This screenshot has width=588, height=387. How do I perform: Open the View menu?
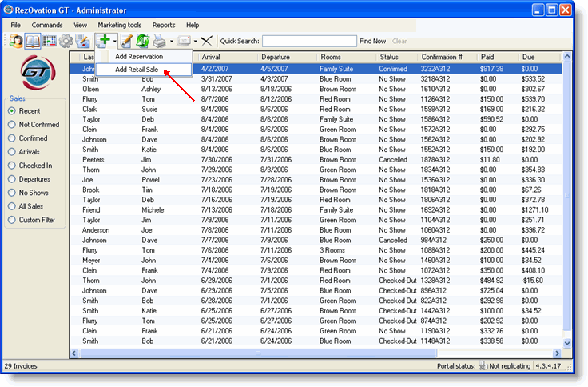point(80,25)
